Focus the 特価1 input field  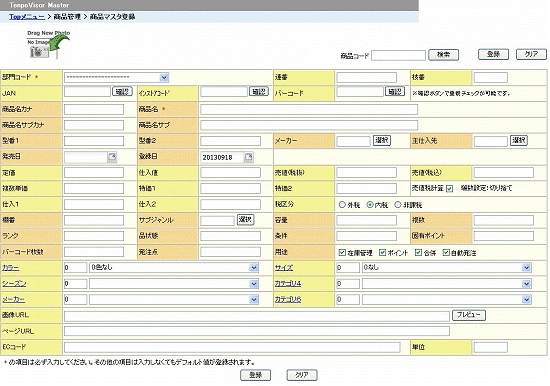230,189
